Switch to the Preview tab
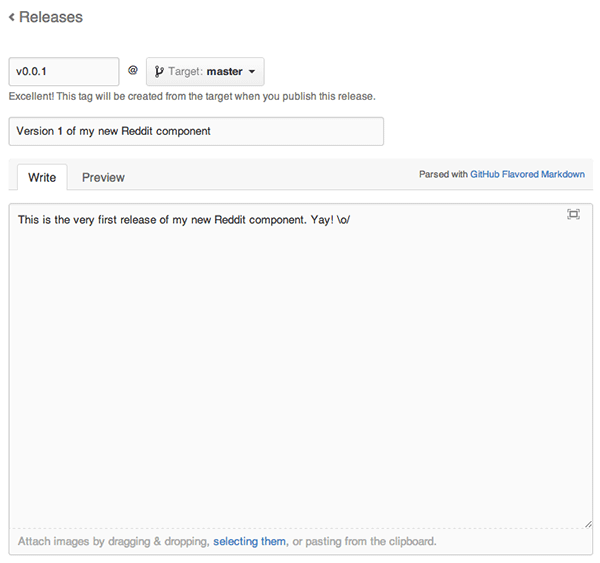 pyautogui.click(x=103, y=177)
